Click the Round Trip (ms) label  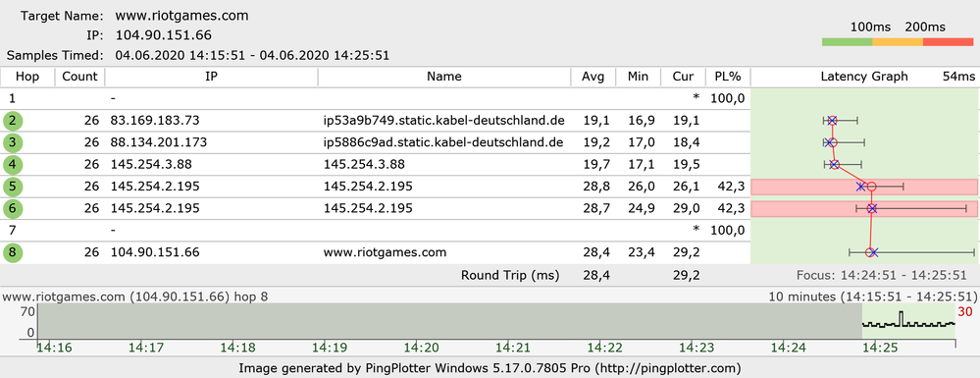point(510,275)
